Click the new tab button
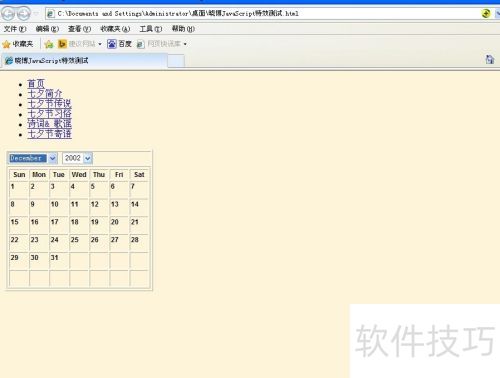 [x=176, y=61]
